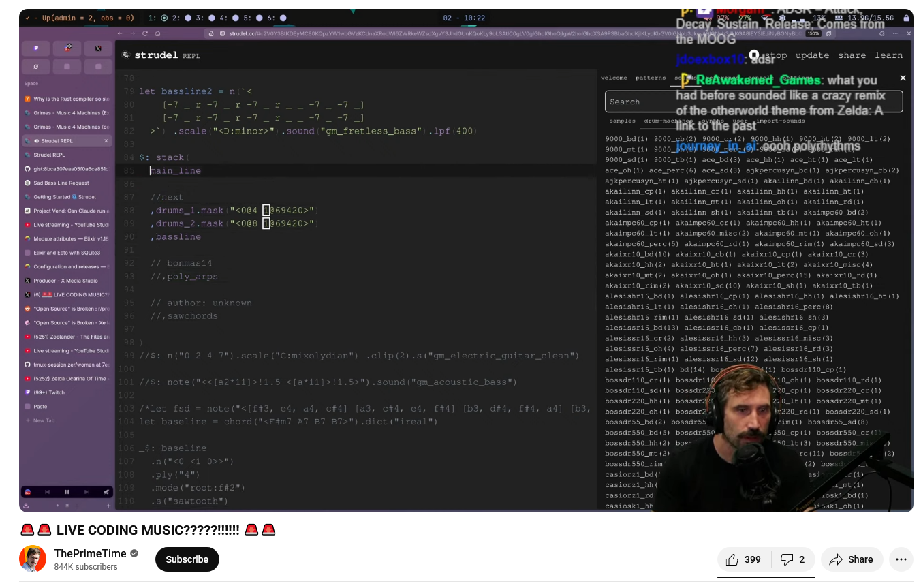Open the Getting Started Strudel tab

pos(67,197)
